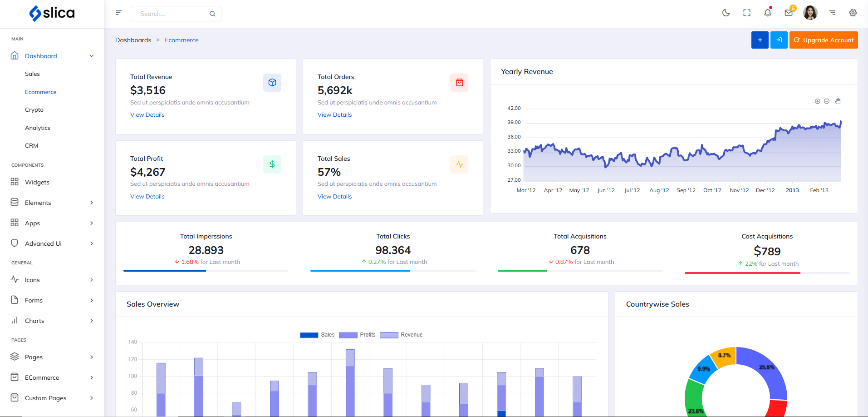Click the light-blue sign-in arrow button
The height and width of the screenshot is (417, 868).
(779, 40)
